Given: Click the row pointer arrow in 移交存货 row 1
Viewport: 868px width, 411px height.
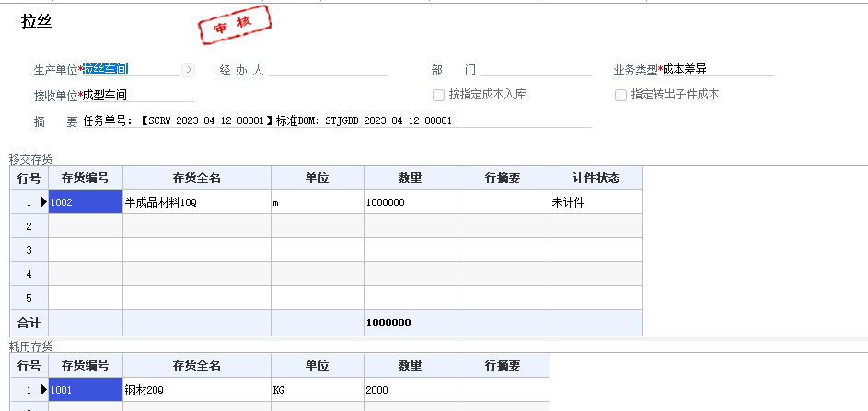Looking at the screenshot, I should [43, 202].
